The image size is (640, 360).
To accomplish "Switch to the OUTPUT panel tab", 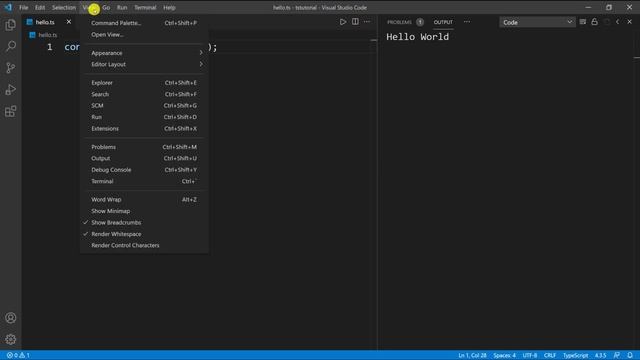I will (x=443, y=22).
